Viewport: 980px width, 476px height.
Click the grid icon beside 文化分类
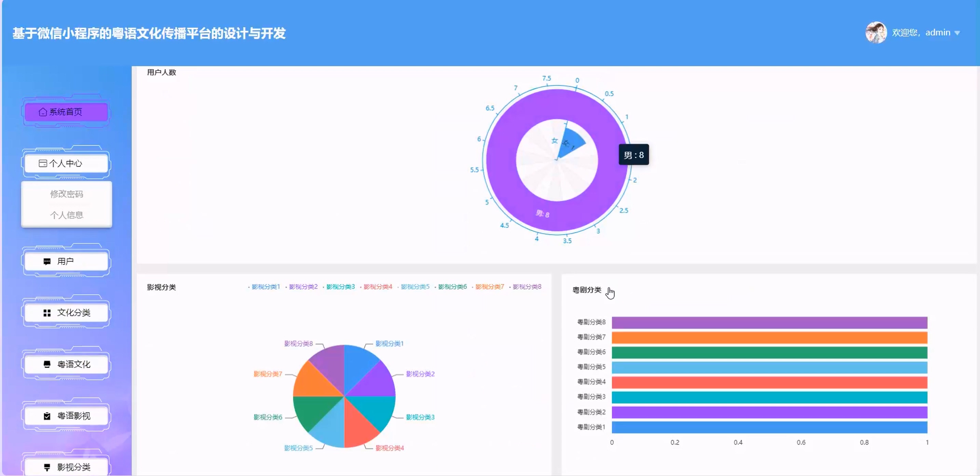point(47,313)
